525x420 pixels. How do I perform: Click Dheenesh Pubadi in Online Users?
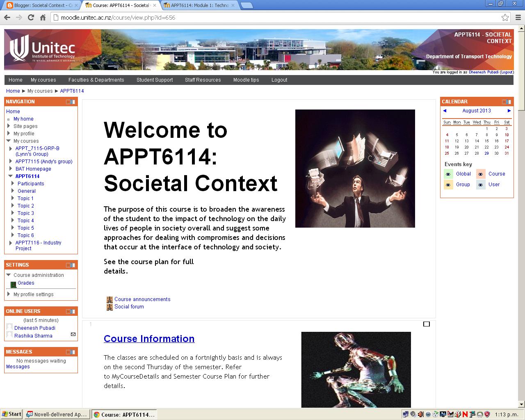point(35,328)
